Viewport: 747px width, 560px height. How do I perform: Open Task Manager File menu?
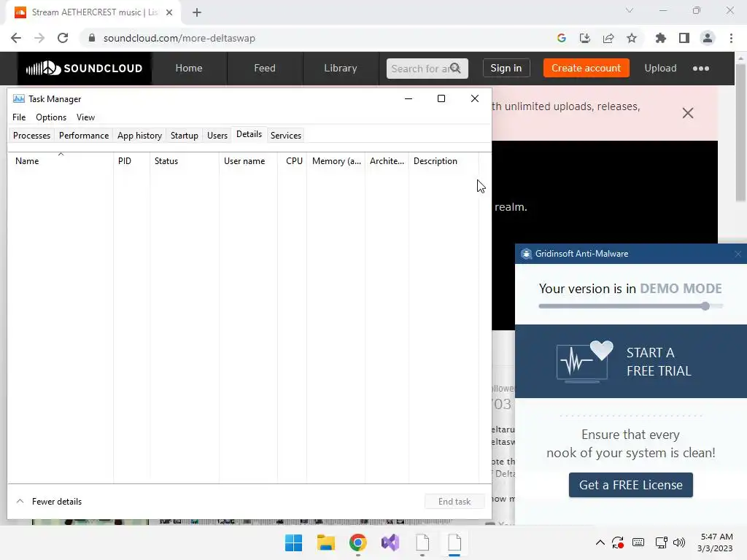19,117
